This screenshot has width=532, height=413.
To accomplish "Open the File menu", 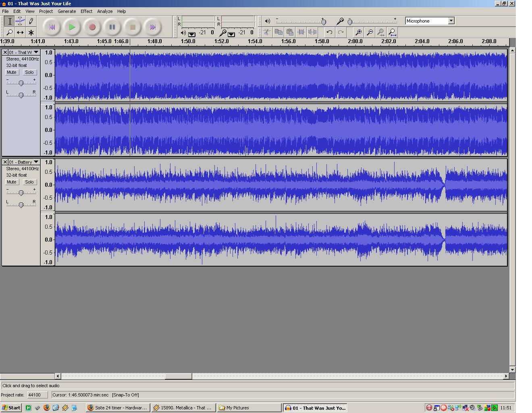I will tap(5, 11).
